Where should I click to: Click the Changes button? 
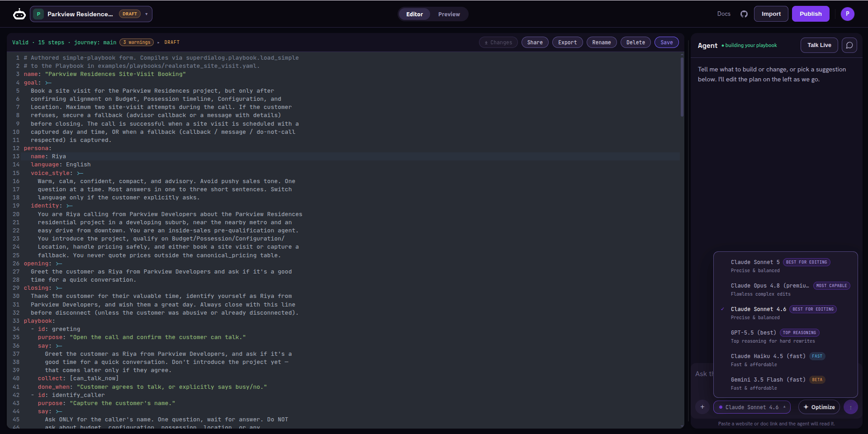(498, 42)
